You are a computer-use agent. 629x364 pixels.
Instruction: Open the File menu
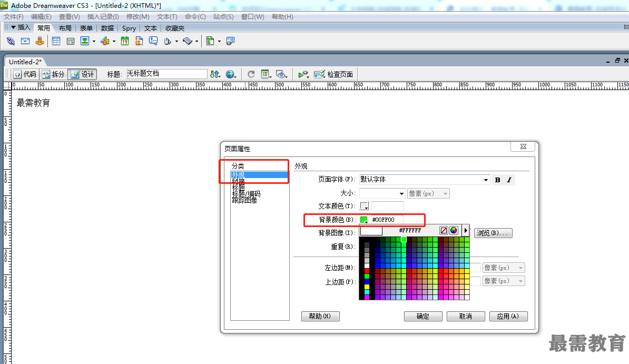coord(14,17)
